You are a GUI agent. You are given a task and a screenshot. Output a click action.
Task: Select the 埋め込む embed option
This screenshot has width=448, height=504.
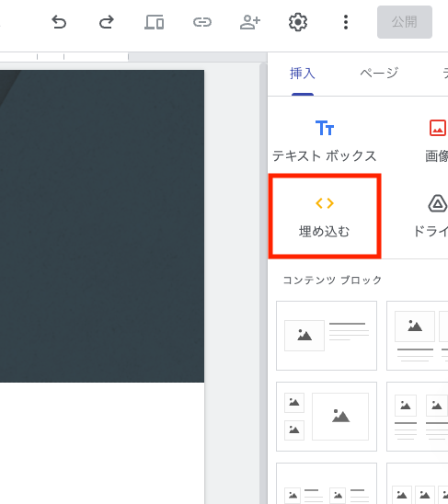[325, 216]
